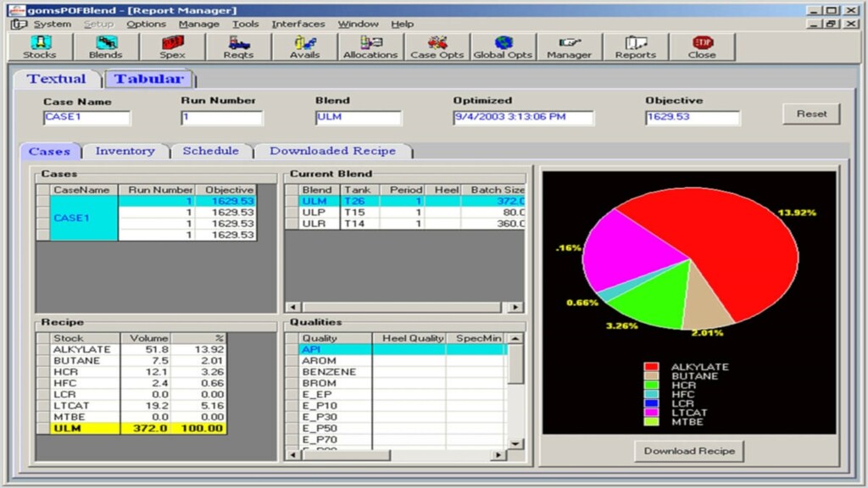868x488 pixels.
Task: Click the Reset button
Action: click(x=811, y=114)
